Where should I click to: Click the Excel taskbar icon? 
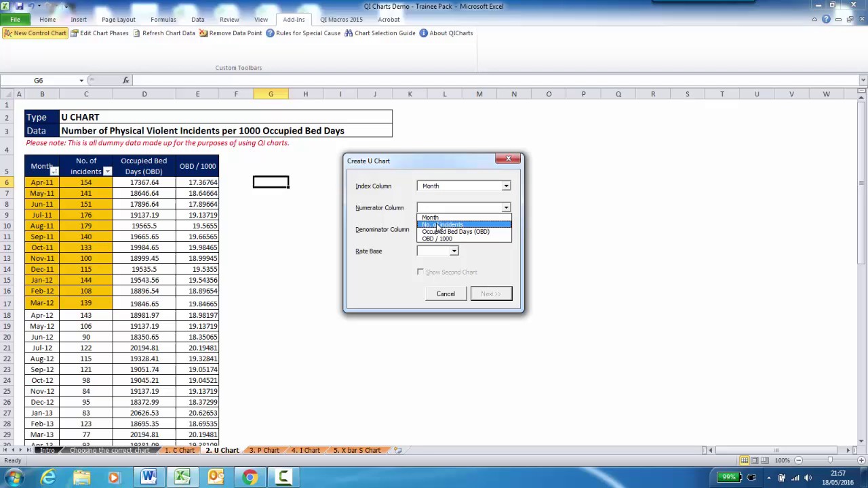click(182, 478)
